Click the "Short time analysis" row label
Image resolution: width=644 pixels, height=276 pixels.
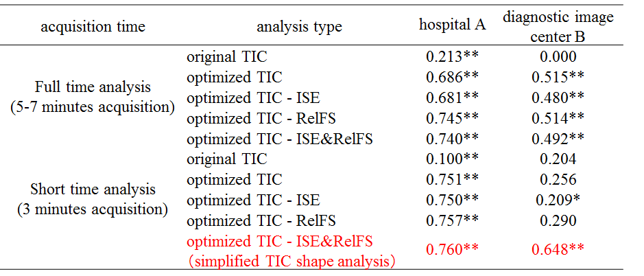point(94,189)
